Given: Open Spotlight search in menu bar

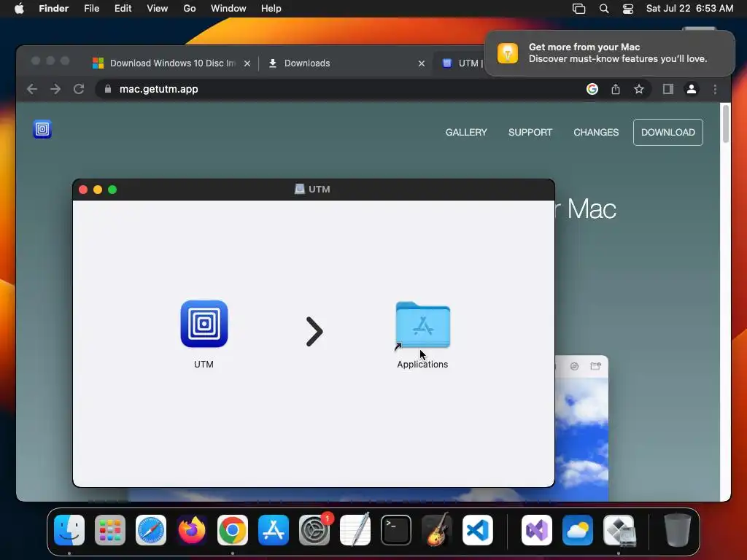Looking at the screenshot, I should (x=603, y=9).
